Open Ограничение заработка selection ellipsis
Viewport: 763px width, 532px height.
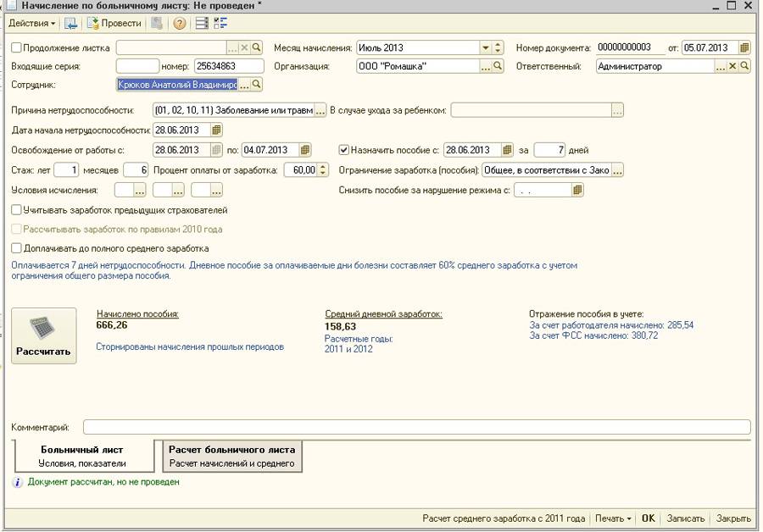coord(617,170)
